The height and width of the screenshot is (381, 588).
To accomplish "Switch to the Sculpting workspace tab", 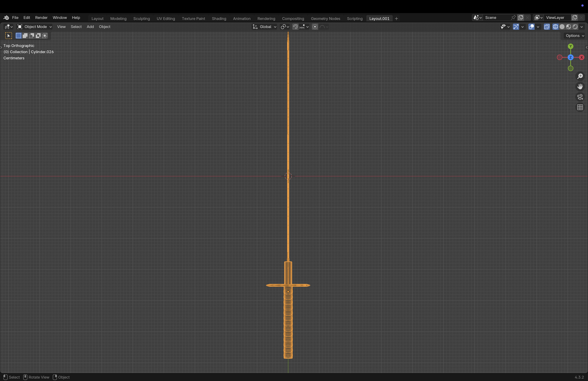I will click(x=141, y=19).
